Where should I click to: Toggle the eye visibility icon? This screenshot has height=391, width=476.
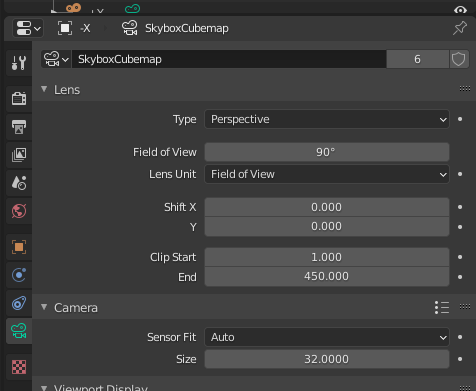pos(460,10)
